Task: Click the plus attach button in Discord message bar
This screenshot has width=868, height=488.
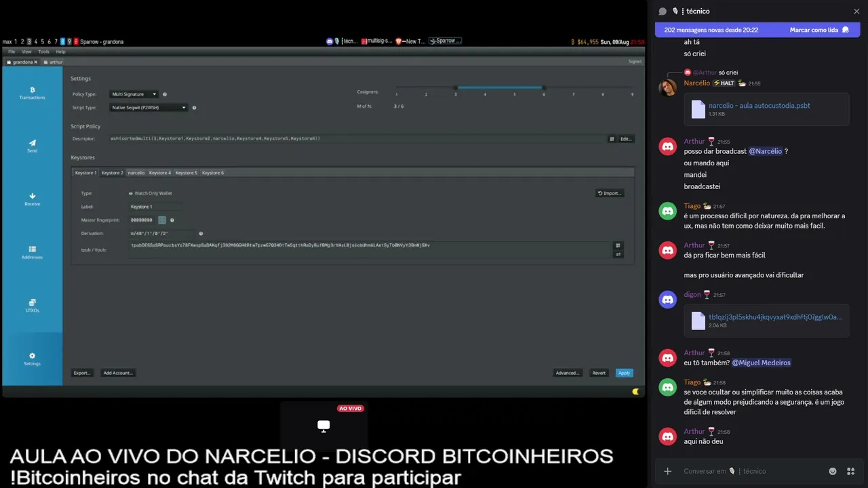Action: click(668, 471)
